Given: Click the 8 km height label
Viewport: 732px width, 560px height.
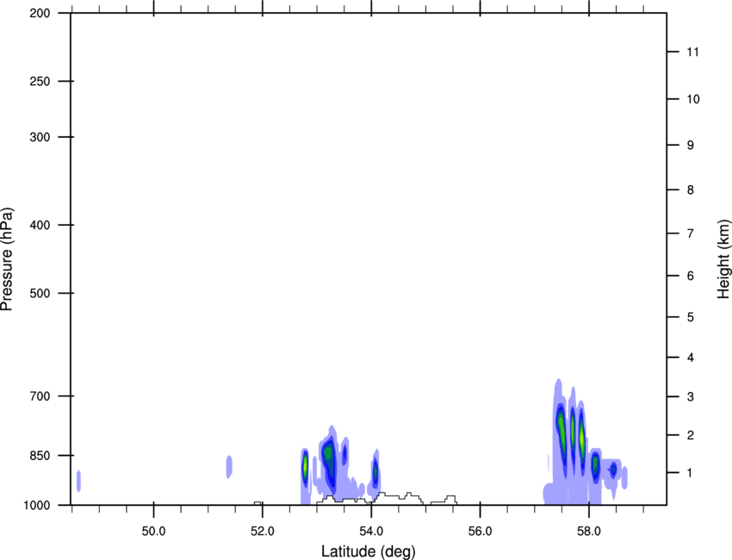Looking at the screenshot, I should click(x=691, y=190).
